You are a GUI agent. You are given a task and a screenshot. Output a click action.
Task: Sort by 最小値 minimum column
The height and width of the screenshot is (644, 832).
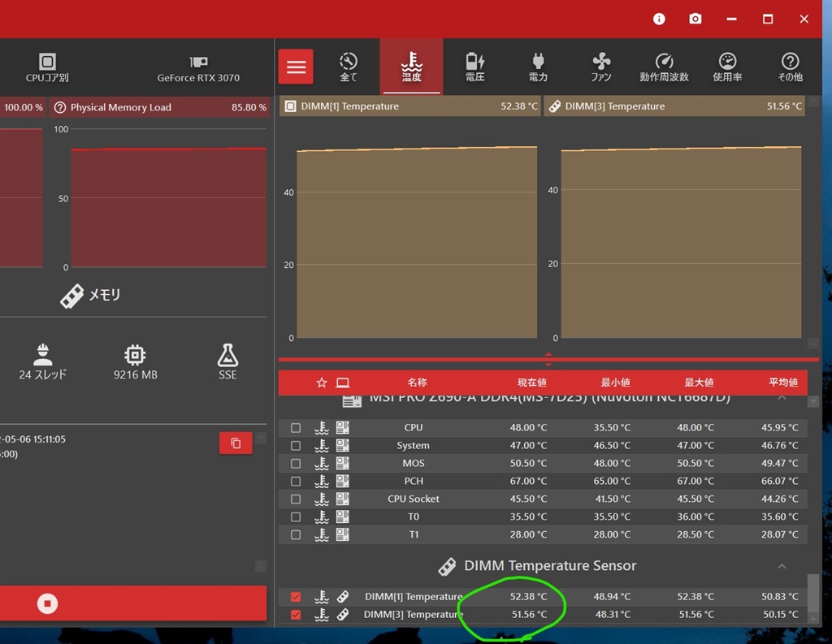coord(616,383)
